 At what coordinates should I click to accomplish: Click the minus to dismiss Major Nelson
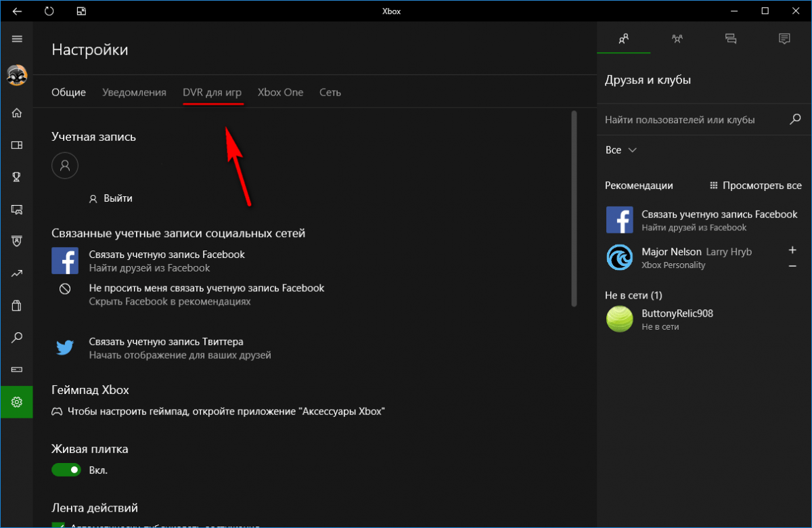tap(792, 266)
